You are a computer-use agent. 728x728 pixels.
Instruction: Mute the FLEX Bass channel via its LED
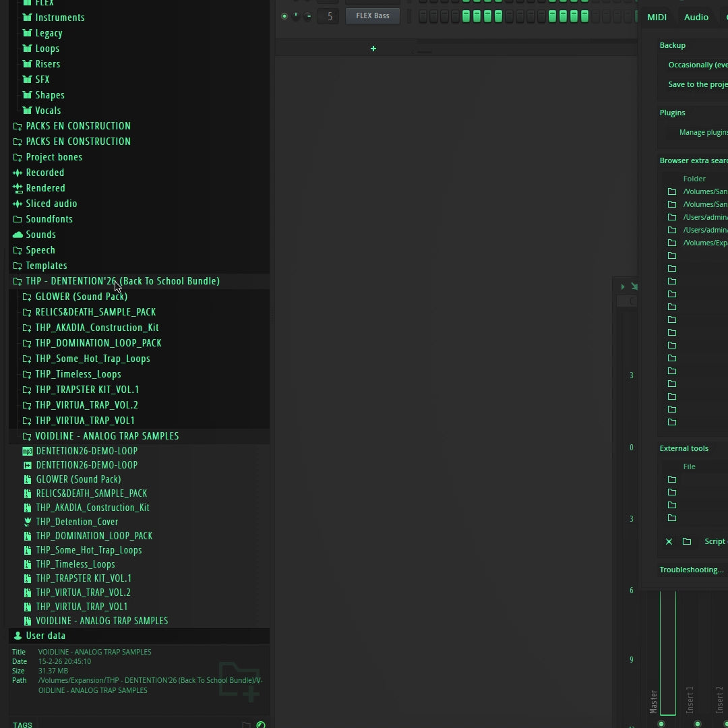coord(284,16)
